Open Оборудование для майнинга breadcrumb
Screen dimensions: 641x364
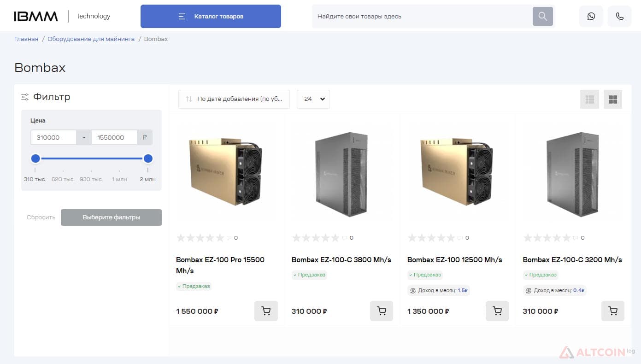click(x=91, y=39)
